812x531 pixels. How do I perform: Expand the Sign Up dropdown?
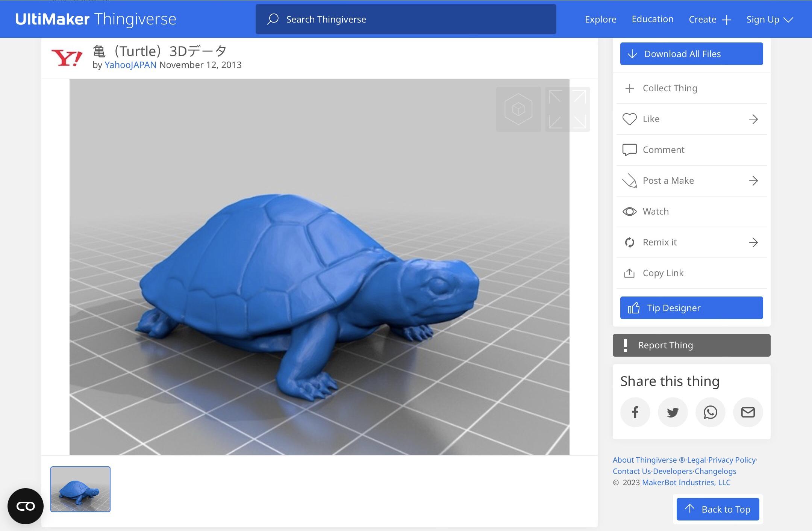770,20
